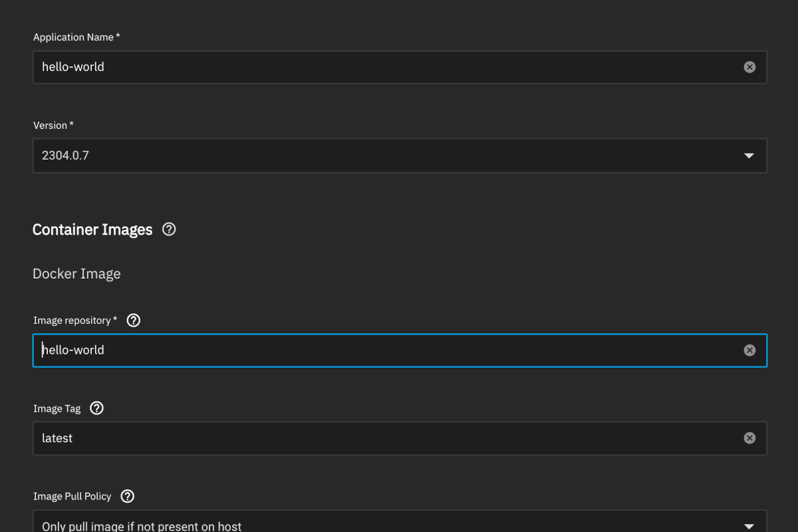Viewport: 798px width, 532px height.
Task: Expand the Version dropdown arrow
Action: [749, 156]
